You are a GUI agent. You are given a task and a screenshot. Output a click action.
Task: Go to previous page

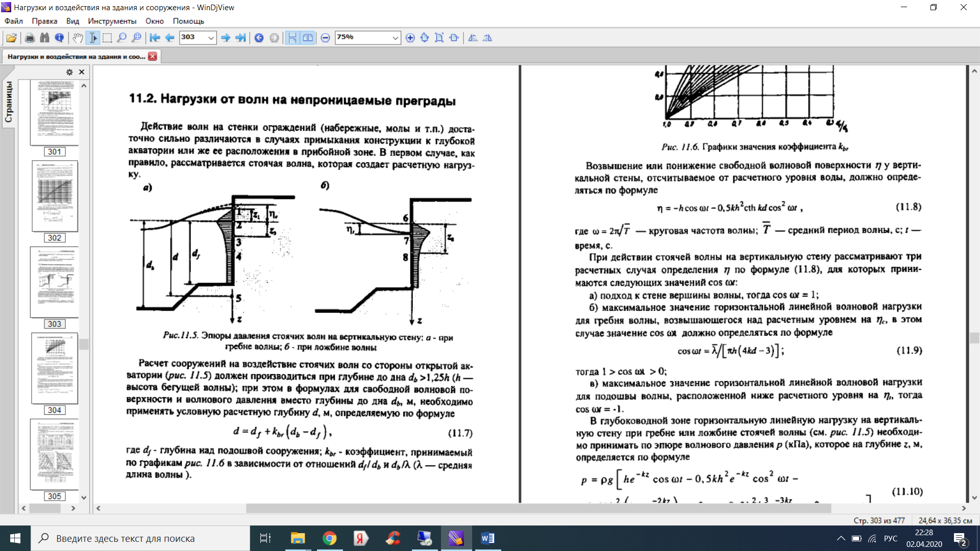(x=170, y=38)
